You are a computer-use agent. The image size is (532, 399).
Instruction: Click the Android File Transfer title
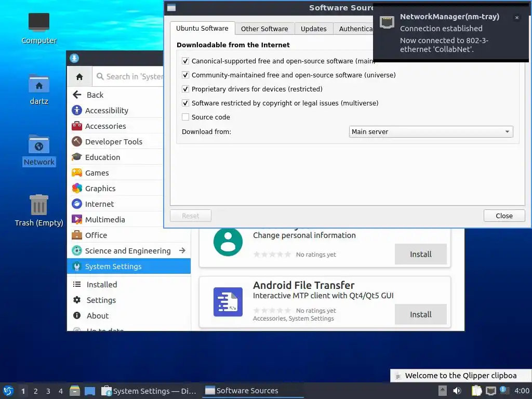(x=303, y=285)
